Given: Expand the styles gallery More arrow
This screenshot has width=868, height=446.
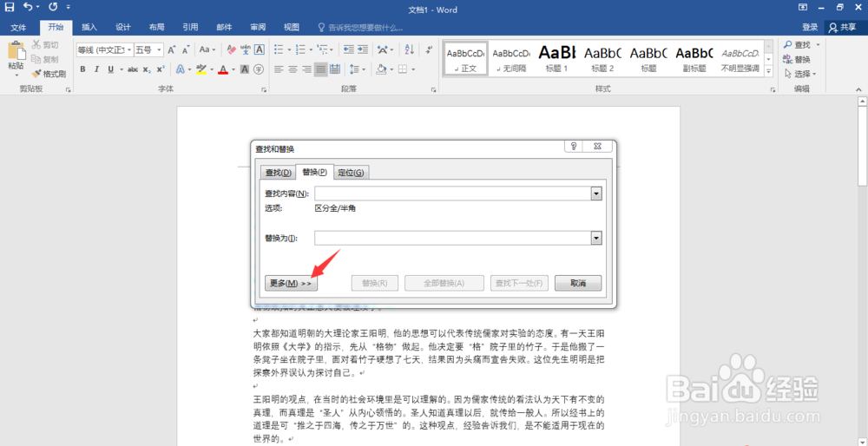Looking at the screenshot, I should click(x=768, y=72).
